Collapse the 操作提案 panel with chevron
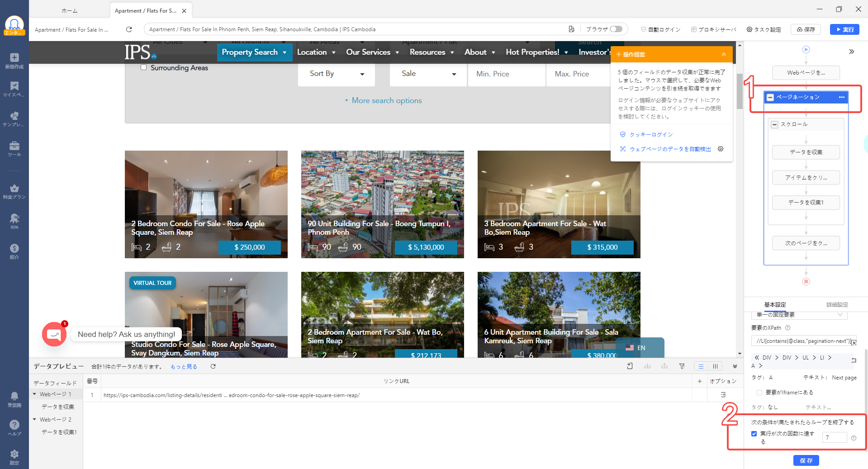 [x=724, y=54]
